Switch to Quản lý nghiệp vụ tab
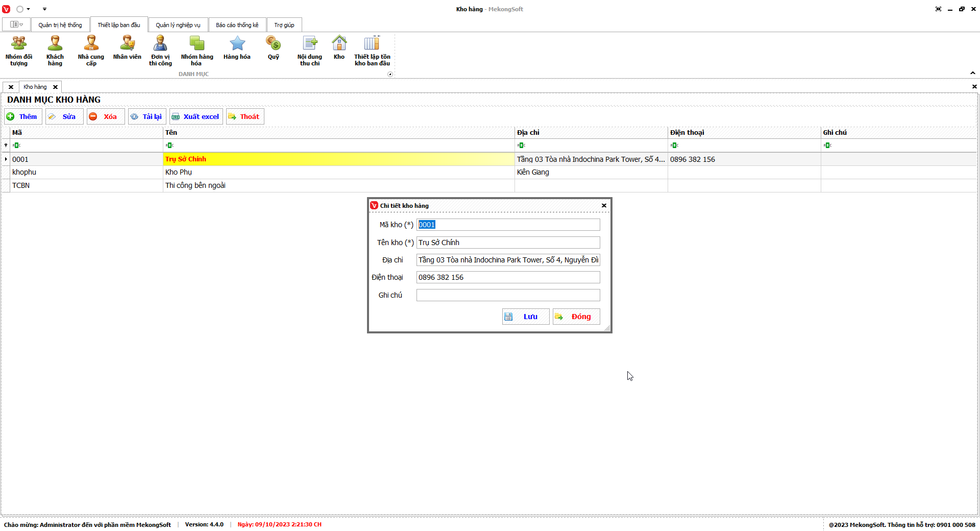Screen dimensions: 980x531 (x=178, y=25)
